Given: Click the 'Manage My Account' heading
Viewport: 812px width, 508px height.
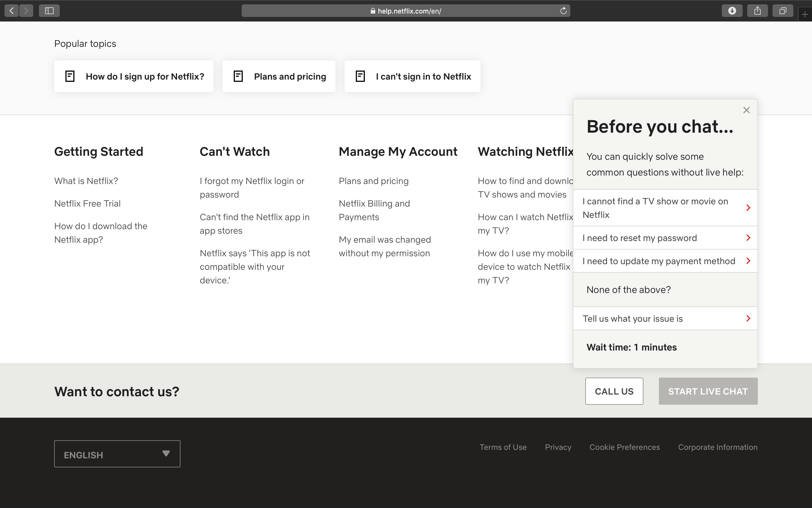Looking at the screenshot, I should click(x=398, y=152).
